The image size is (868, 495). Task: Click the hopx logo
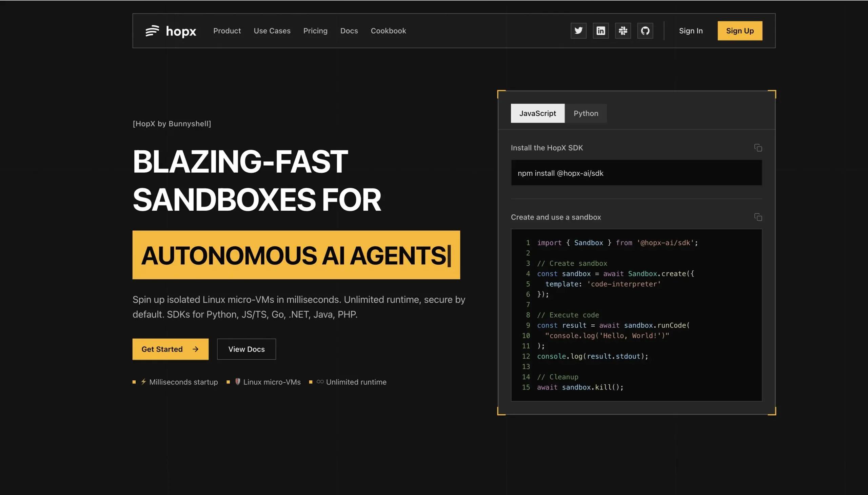coord(171,31)
